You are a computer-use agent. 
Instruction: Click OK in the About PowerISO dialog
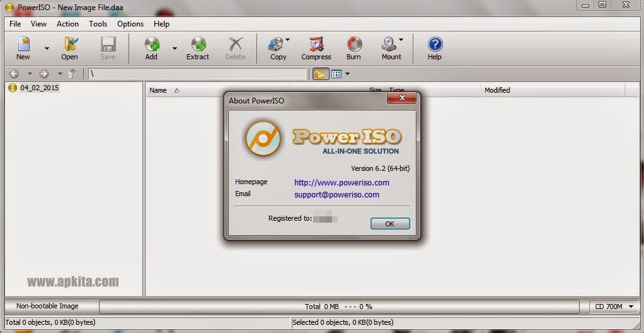click(390, 224)
